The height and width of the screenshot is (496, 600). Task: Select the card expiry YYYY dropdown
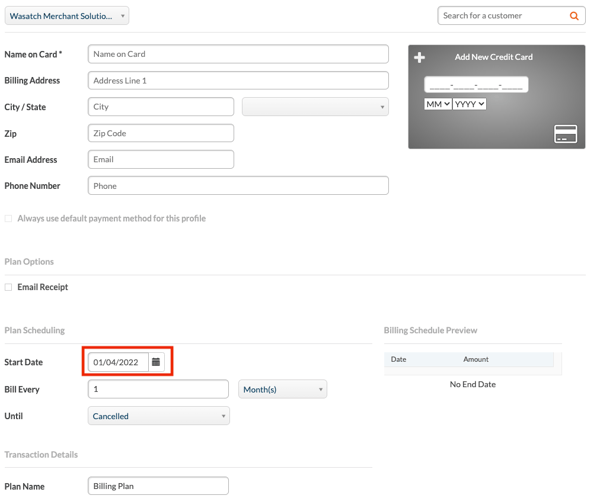[x=470, y=104]
